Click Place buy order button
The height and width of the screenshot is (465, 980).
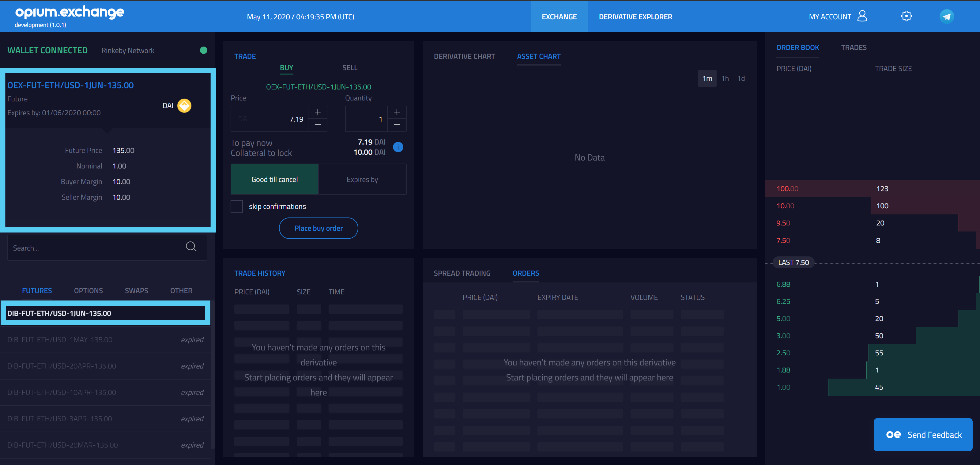tap(318, 228)
